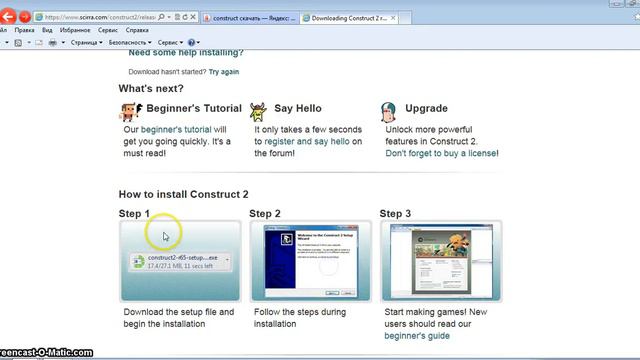Open the Безопасность dropdown in command bar
640x360 pixels.
[x=130, y=42]
